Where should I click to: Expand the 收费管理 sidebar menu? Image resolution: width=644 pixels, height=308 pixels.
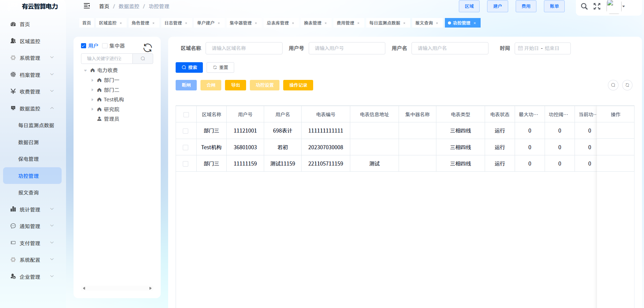point(32,92)
